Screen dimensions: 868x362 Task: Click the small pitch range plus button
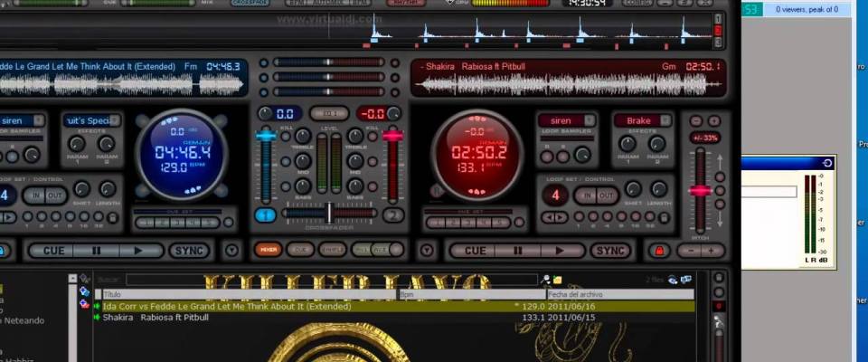tap(714, 120)
